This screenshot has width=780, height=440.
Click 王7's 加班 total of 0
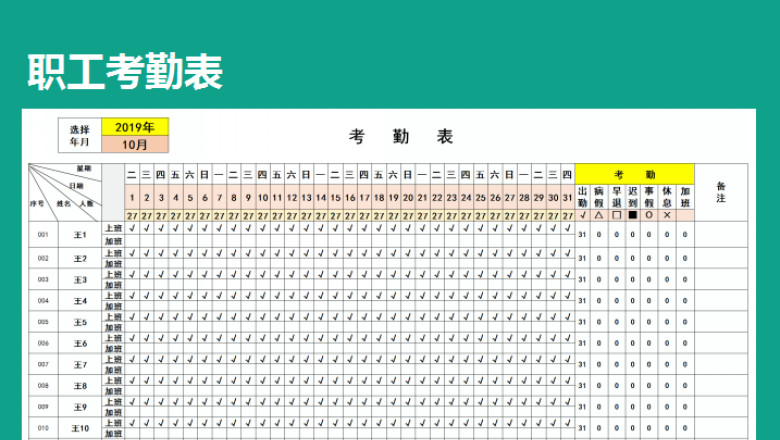point(685,364)
